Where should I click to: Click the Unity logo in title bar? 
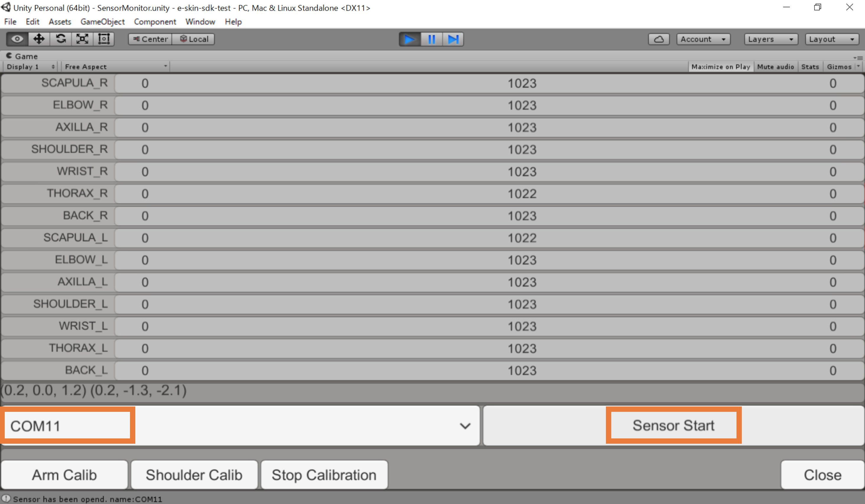[x=6, y=7]
